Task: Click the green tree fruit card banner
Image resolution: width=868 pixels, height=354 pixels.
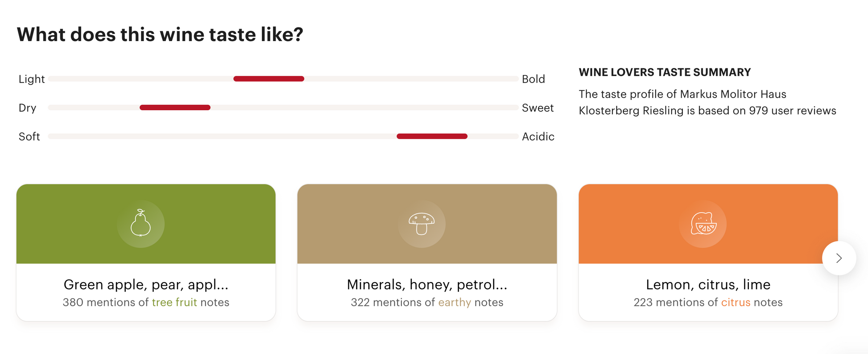Action: click(x=146, y=224)
